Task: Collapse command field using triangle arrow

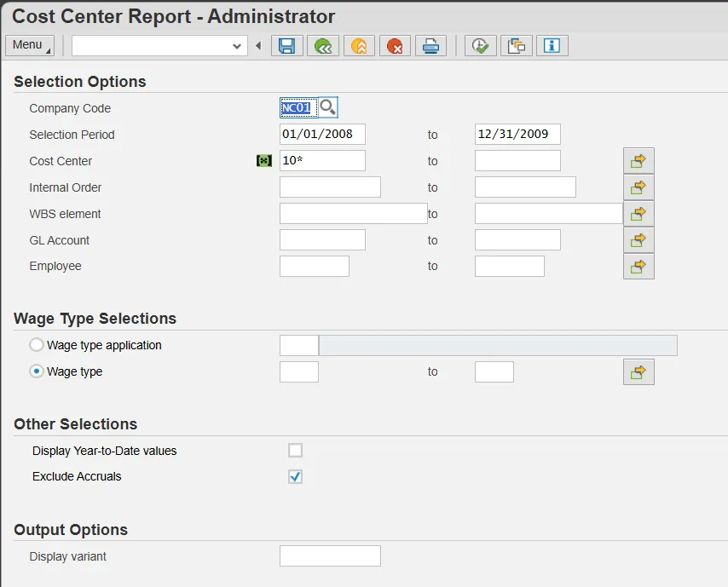Action: tap(258, 46)
